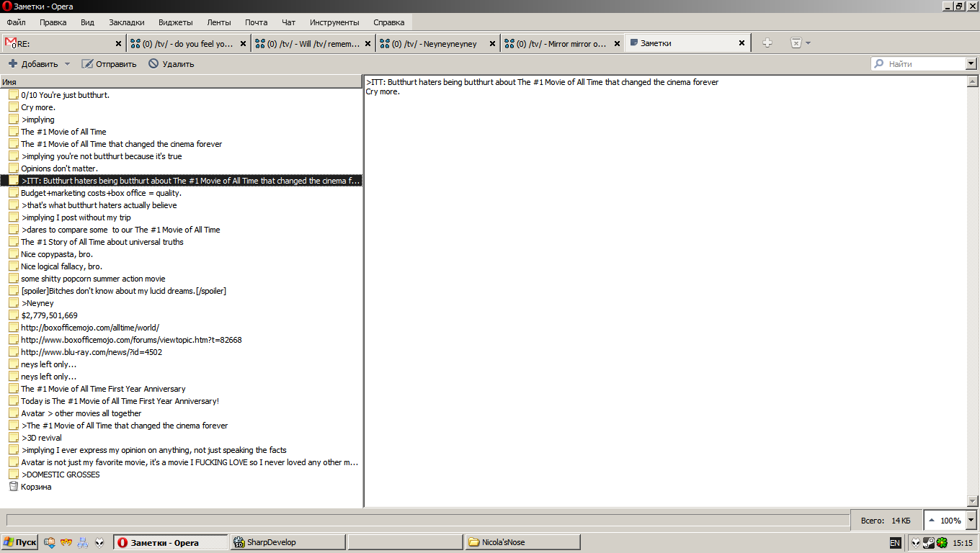Click the green ICQ flower tray icon
Screen dimensions: 980x553
tap(941, 542)
